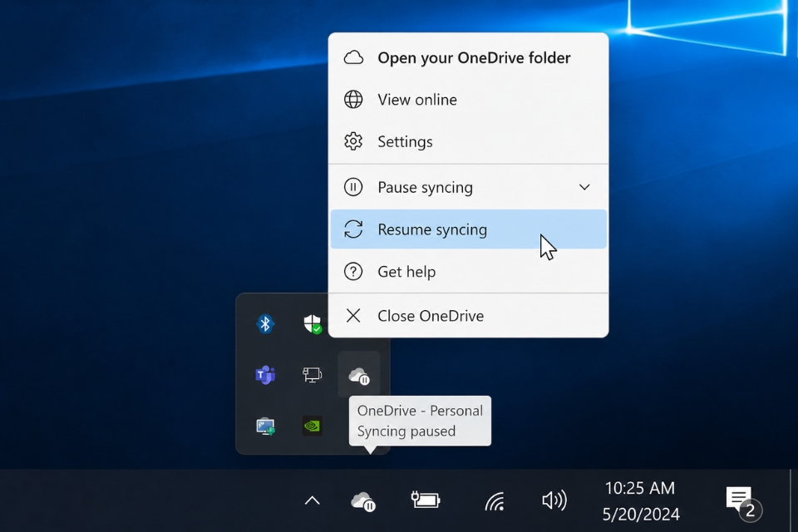
Task: Click the X icon beside Close OneDrive
Action: 353,316
